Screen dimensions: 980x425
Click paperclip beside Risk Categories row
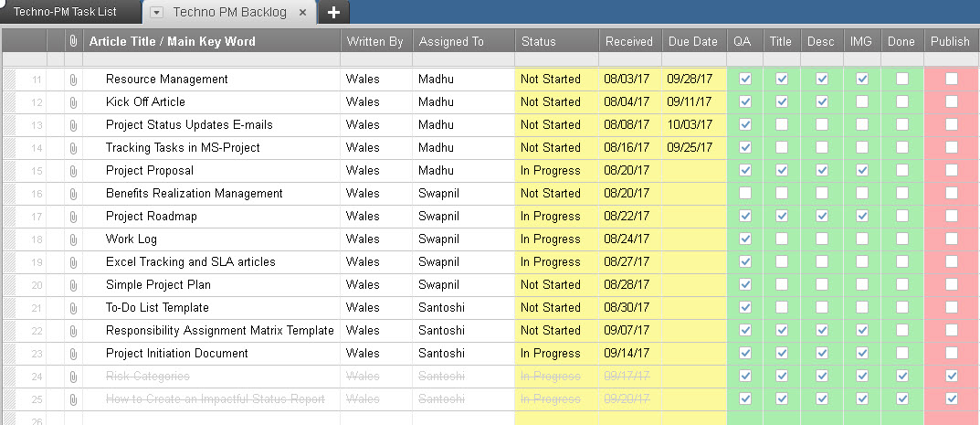[x=73, y=377]
